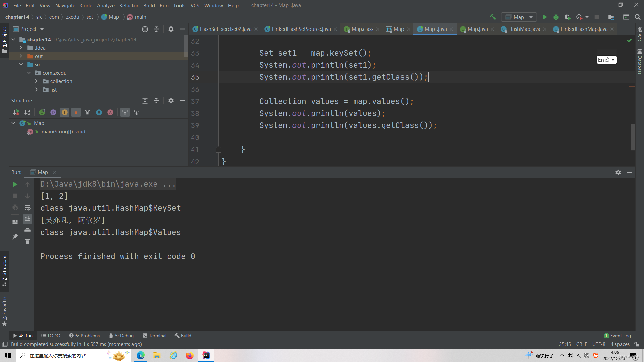Expand the list_ package
Image resolution: width=644 pixels, height=362 pixels.
[x=36, y=90]
